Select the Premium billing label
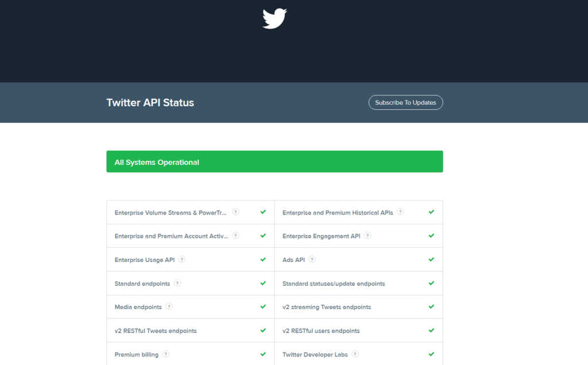The width and height of the screenshot is (588, 365). tap(137, 355)
